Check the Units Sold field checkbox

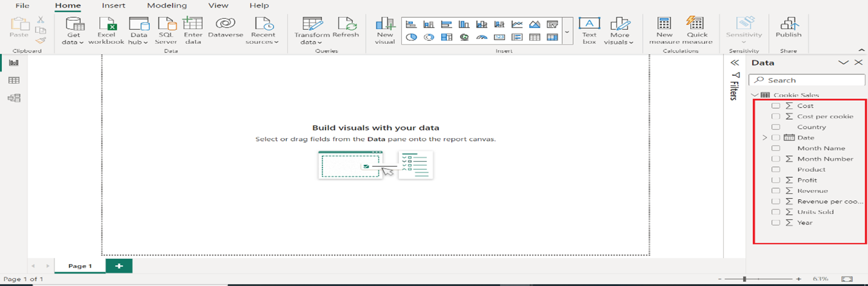[x=776, y=212]
